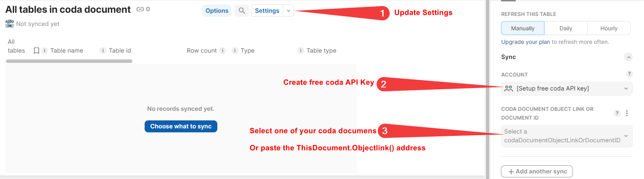Select Hourly refresh option

pyautogui.click(x=609, y=28)
